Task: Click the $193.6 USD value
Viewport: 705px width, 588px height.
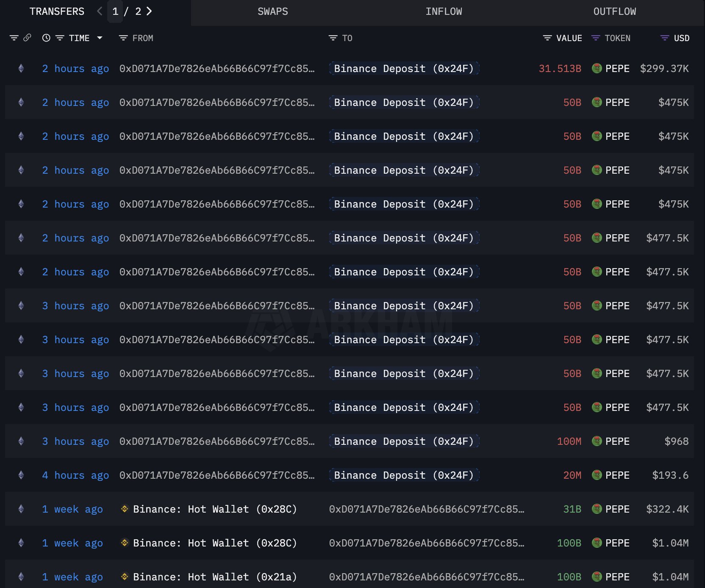Action: [x=670, y=475]
